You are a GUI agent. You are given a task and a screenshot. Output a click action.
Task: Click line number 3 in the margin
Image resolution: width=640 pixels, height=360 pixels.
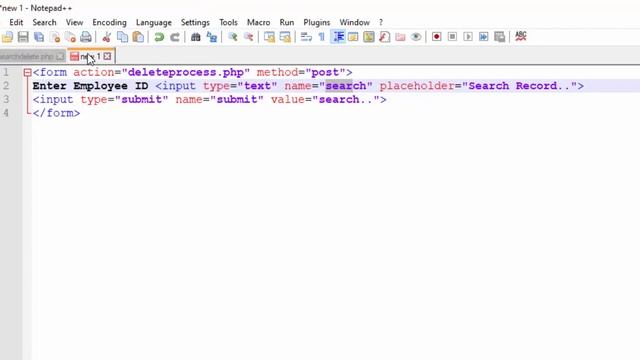[6, 100]
